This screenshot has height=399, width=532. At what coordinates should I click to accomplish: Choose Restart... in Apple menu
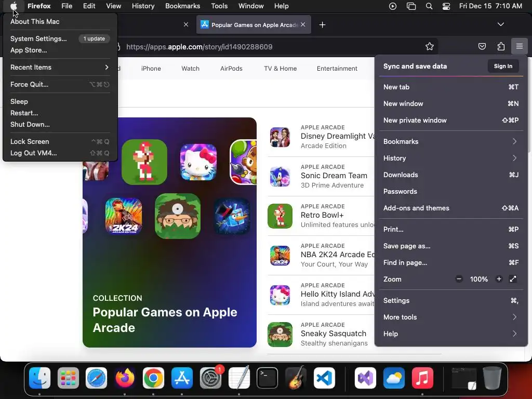[60, 113]
